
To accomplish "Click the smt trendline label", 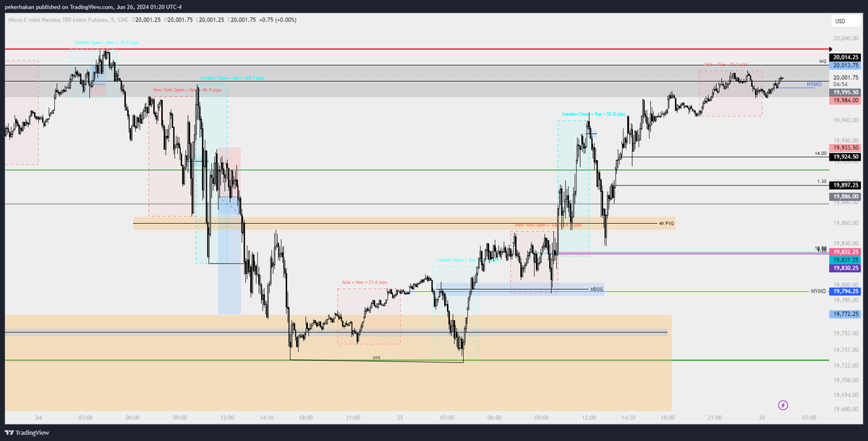I will click(x=376, y=358).
